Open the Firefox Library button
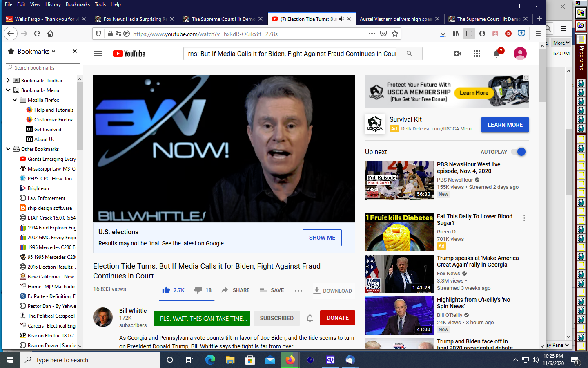This screenshot has height=368, width=588. (456, 34)
